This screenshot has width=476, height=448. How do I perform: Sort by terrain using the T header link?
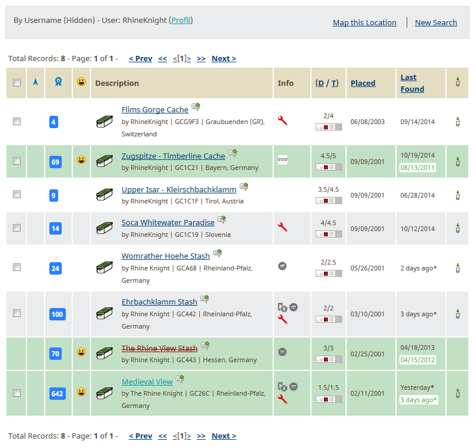(334, 83)
